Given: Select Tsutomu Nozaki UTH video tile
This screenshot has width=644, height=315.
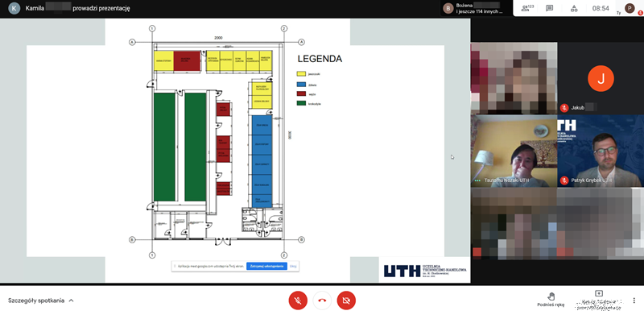Looking at the screenshot, I should click(514, 151).
